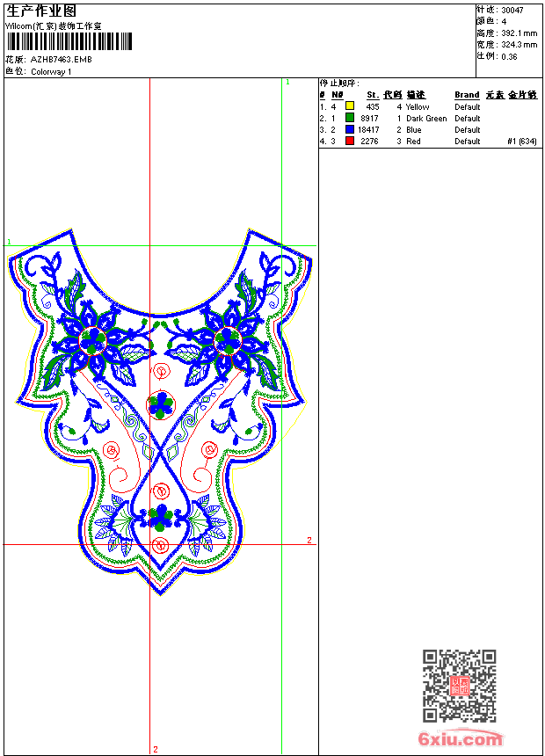545x756 pixels.
Task: Select the Yellow description text
Action: [418, 107]
